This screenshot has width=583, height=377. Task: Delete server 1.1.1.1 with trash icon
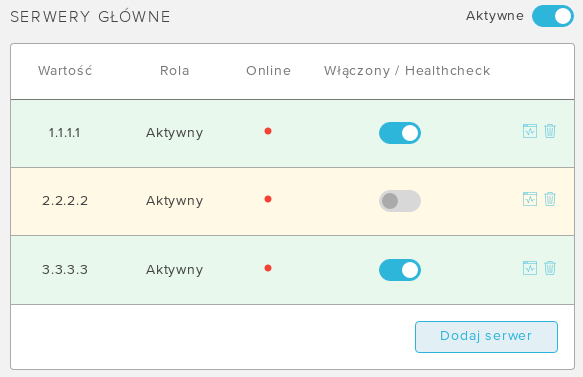click(x=550, y=131)
